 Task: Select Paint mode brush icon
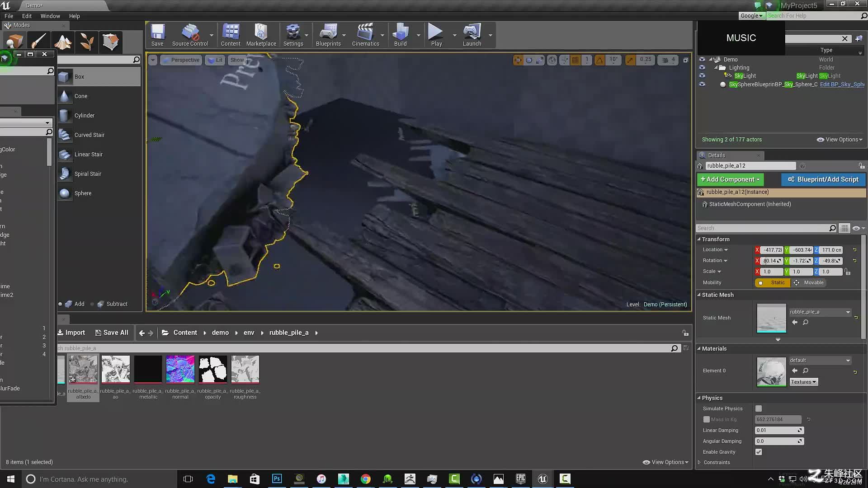39,42
